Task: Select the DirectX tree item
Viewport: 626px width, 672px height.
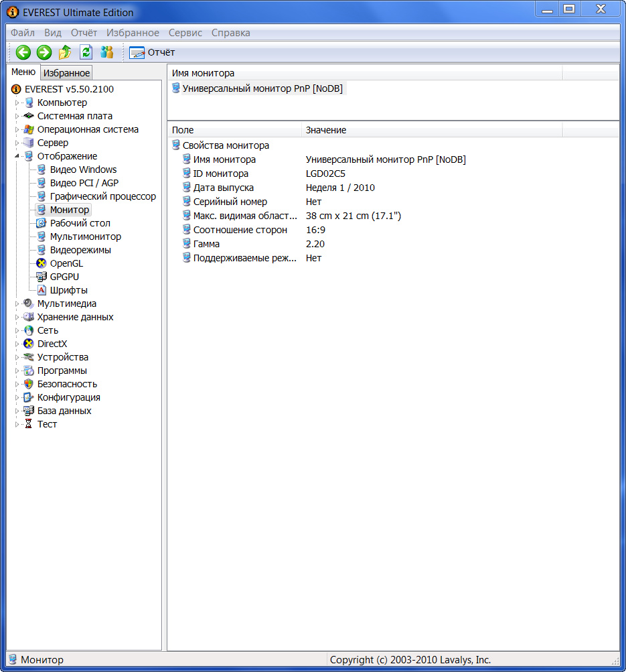Action: (x=52, y=344)
